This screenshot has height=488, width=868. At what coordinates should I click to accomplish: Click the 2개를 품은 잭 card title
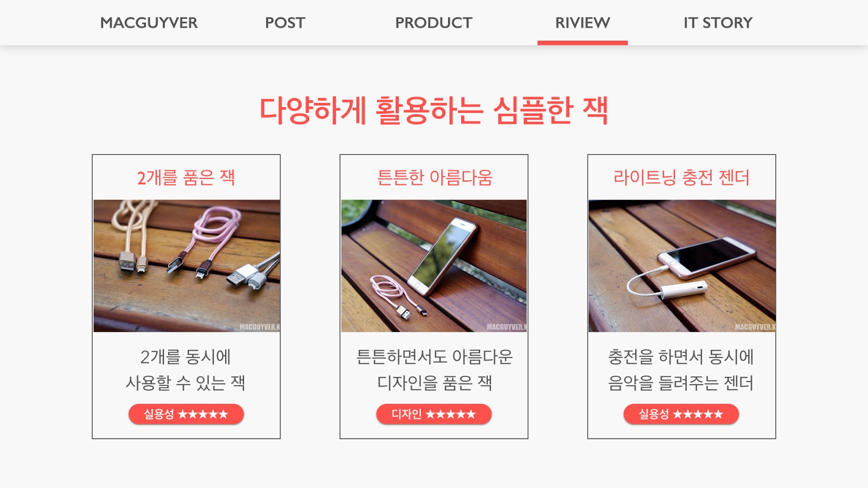click(186, 177)
